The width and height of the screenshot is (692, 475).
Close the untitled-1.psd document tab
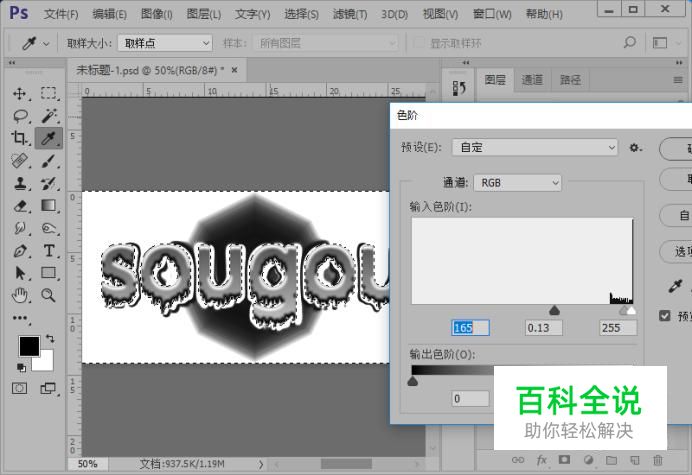click(234, 70)
